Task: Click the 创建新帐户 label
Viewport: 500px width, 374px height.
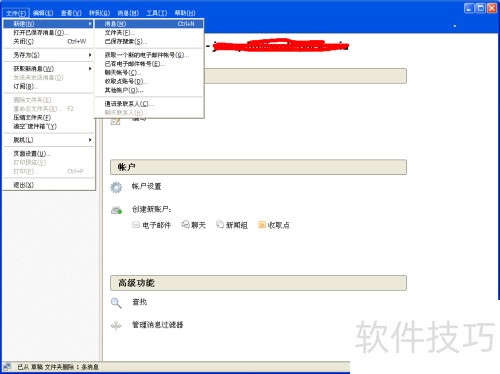Action: coord(152,209)
